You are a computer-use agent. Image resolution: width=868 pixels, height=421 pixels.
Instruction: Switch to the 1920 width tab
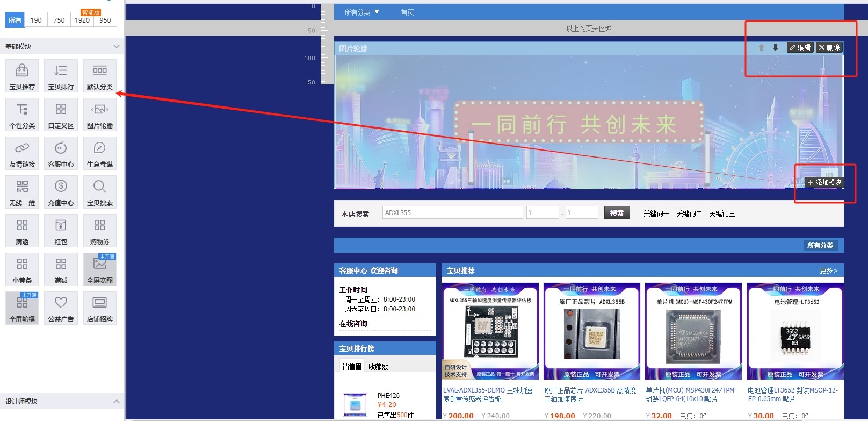(x=82, y=20)
